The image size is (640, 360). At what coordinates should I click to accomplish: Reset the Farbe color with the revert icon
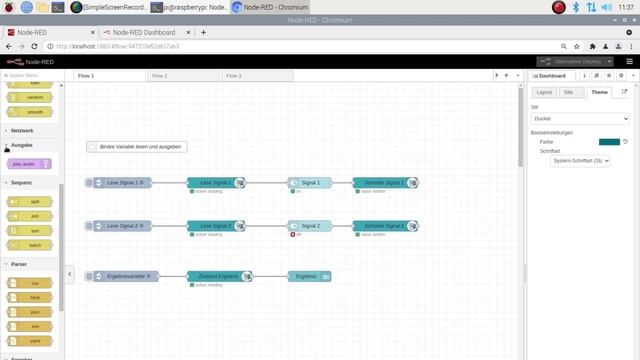pyautogui.click(x=625, y=142)
